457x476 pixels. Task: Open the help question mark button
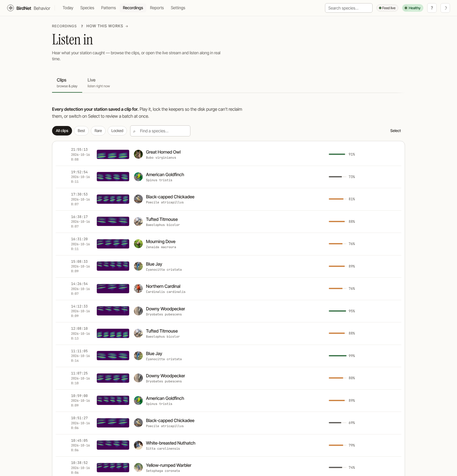(x=432, y=8)
